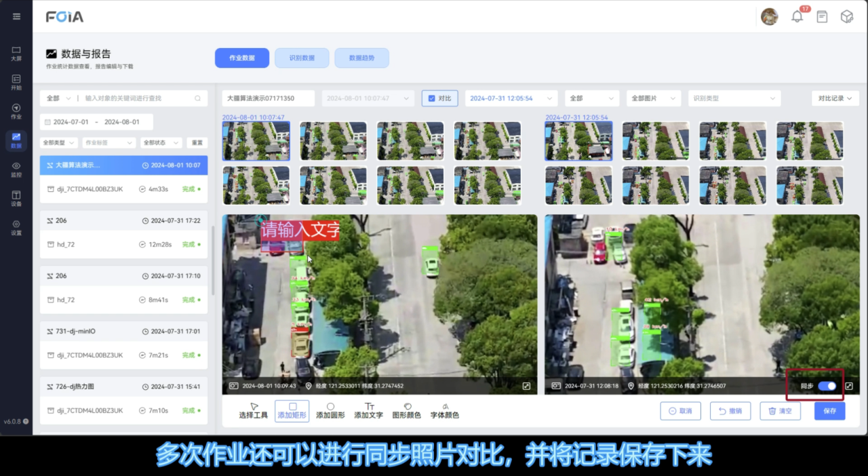868x476 pixels.
Task: Select the 添加矩形 rectangle tool
Action: 292,411
